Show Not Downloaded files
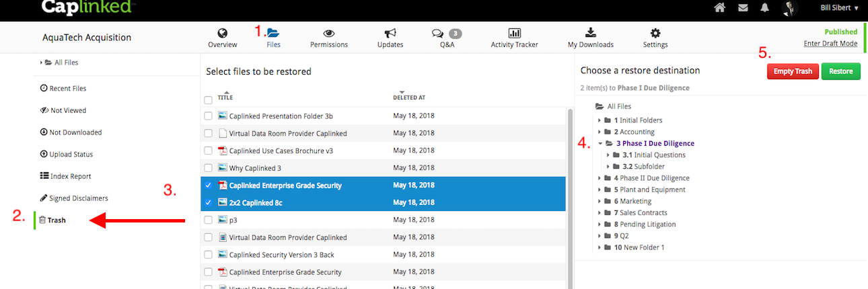 coord(71,132)
